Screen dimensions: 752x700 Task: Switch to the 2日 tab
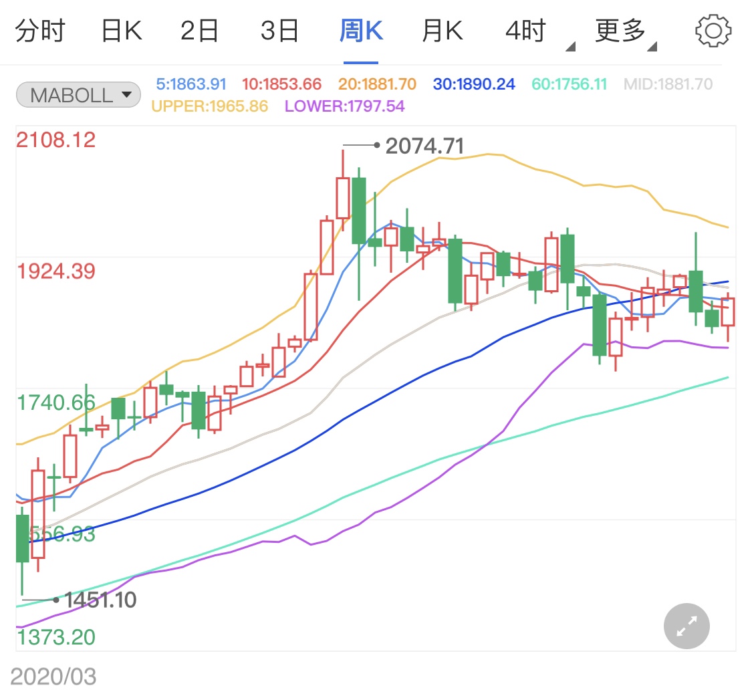pos(198,29)
